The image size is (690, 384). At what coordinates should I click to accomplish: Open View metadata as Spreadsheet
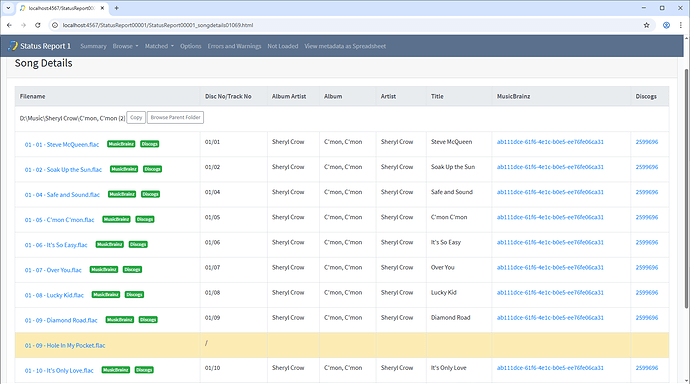point(345,46)
